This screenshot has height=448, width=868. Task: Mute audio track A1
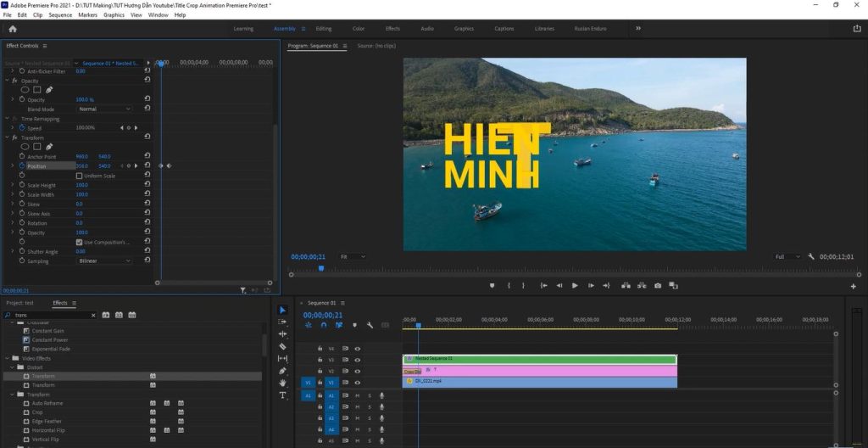(358, 395)
